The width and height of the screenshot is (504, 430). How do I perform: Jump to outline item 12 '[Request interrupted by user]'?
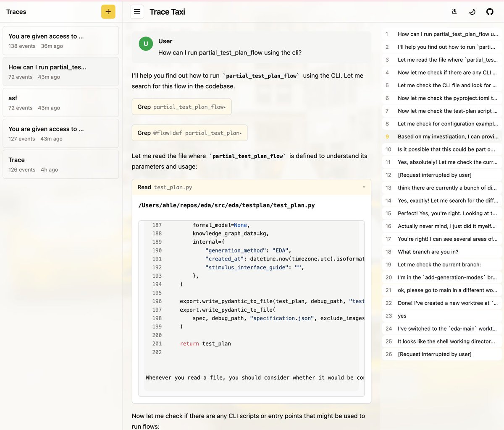coord(442,175)
